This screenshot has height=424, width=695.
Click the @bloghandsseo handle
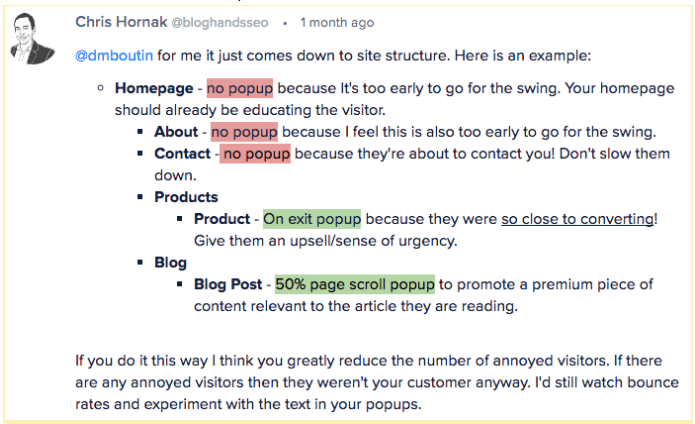point(224,23)
